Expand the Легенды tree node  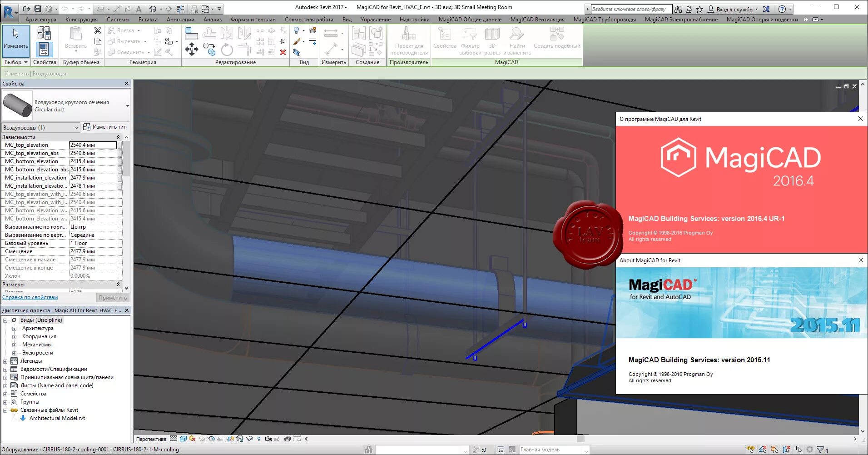coord(5,361)
